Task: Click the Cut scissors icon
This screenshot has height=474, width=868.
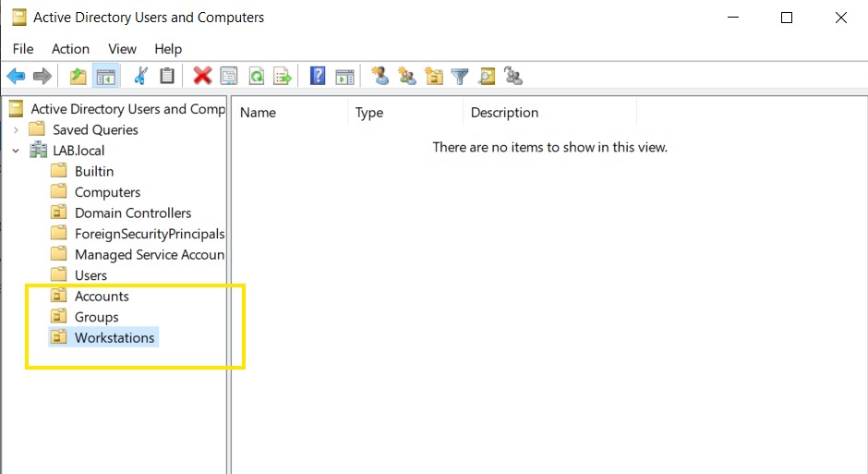Action: tap(140, 76)
